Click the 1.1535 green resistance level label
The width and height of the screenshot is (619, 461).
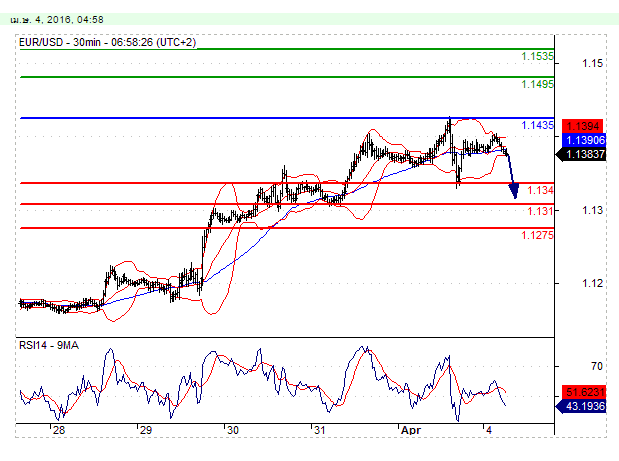click(x=537, y=57)
